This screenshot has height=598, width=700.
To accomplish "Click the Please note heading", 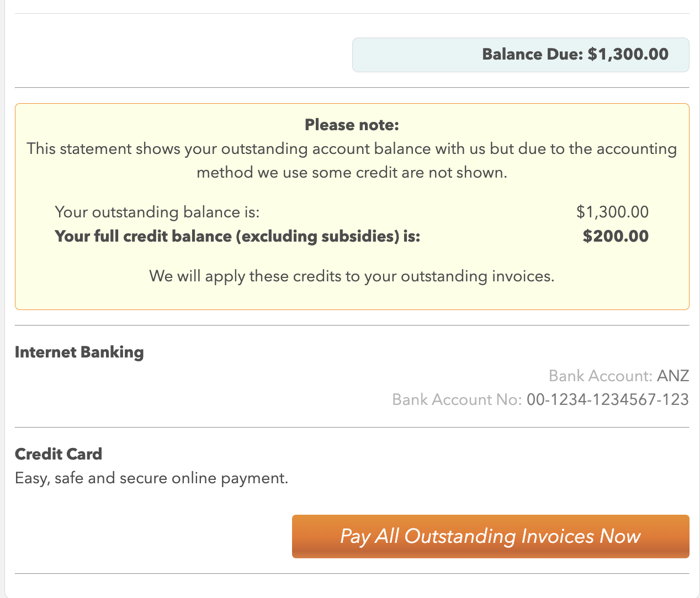I will (352, 125).
